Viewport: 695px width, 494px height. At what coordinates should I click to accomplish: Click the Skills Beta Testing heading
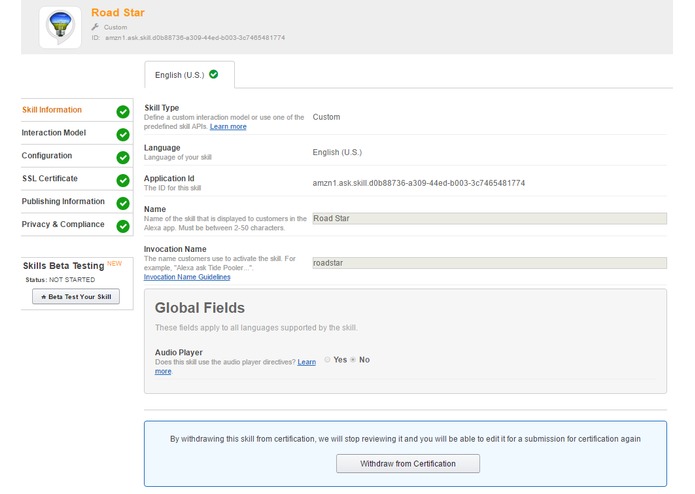pos(63,266)
